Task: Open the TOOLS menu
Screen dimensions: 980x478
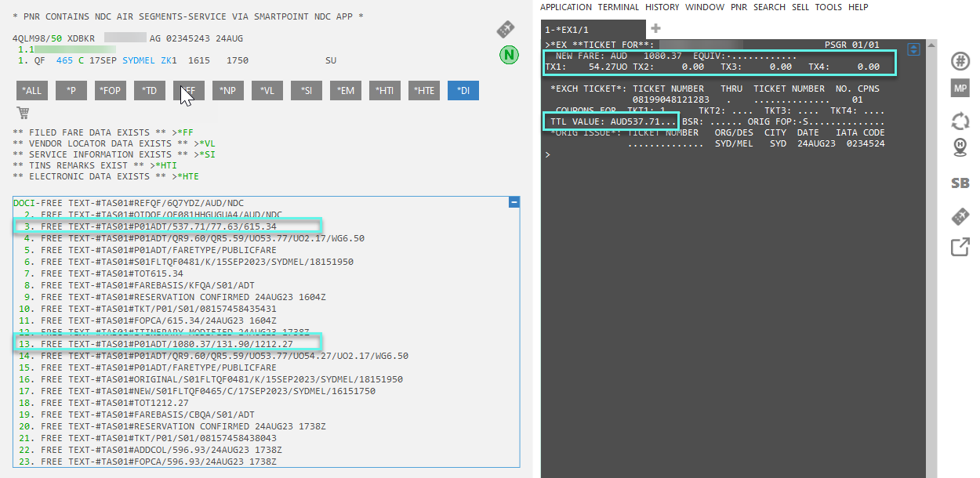Action: (828, 7)
